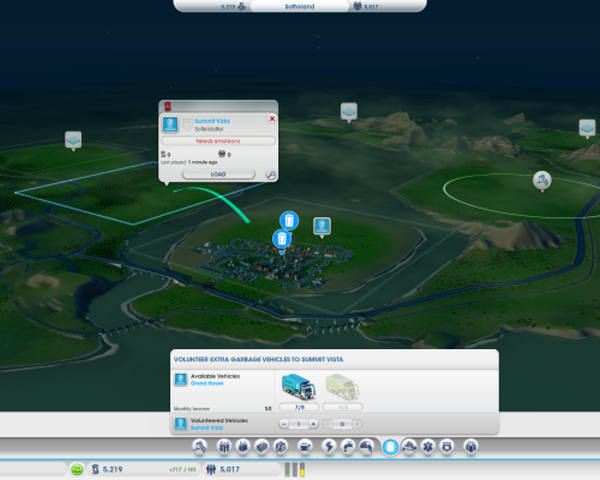Click the Monthly Income $0 row

222,409
